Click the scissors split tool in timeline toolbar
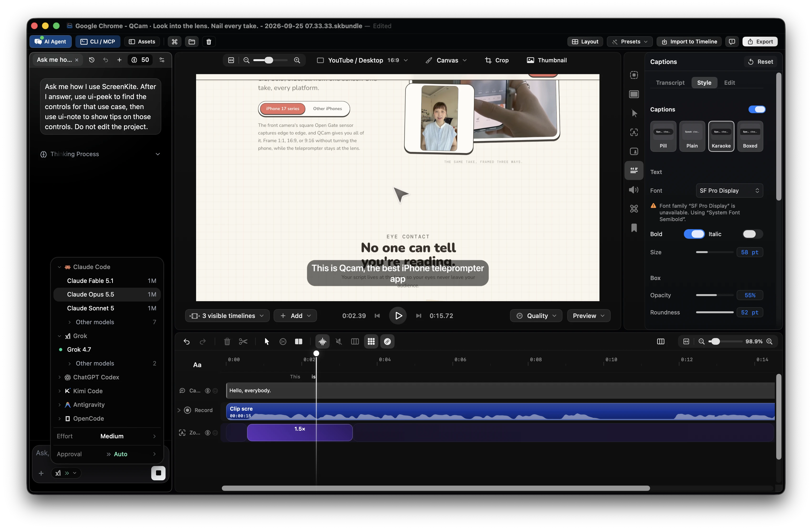Viewport: 812px width, 530px height. click(243, 341)
